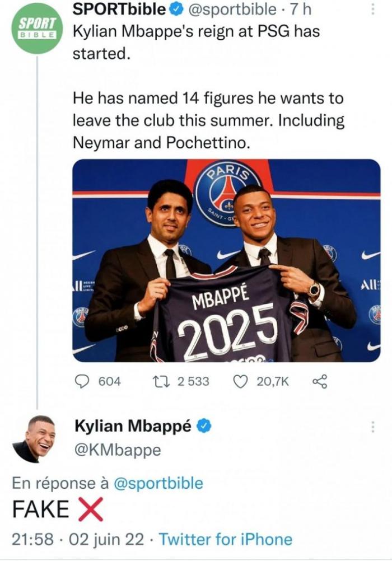Open the tweet text about Mbappe's reign
The height and width of the screenshot is (561, 392).
[196, 42]
